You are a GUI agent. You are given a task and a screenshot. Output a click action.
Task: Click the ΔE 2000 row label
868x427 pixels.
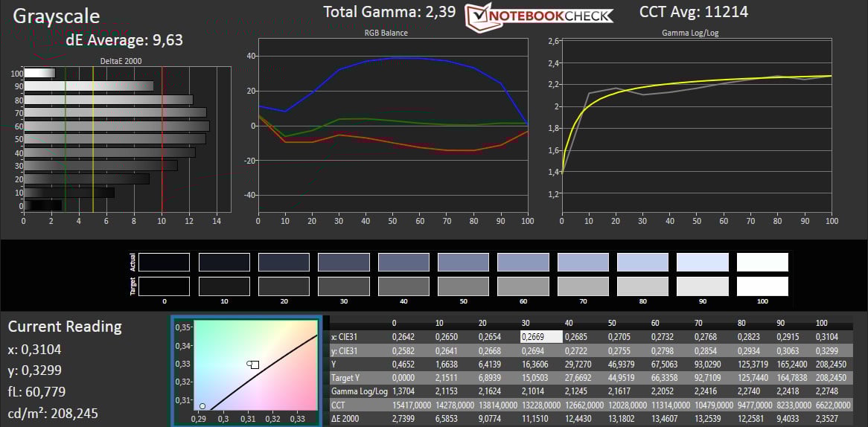point(346,419)
